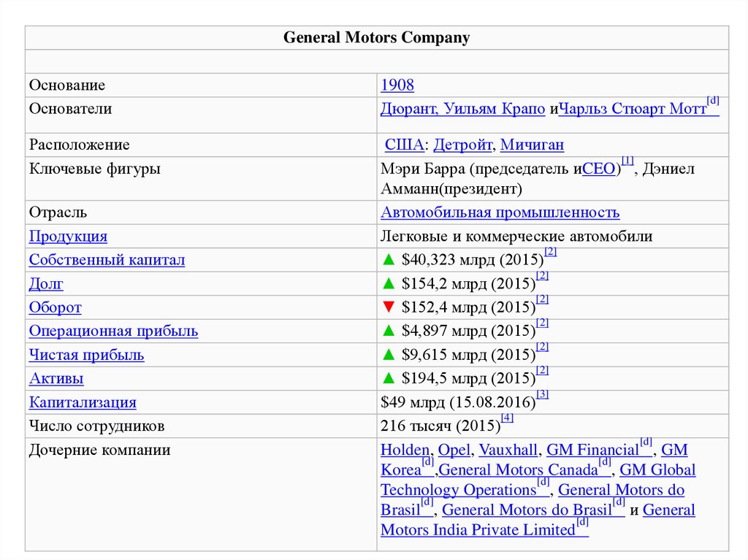Image resolution: width=748 pixels, height=560 pixels.
Task: Open the Holden subsidiary link
Action: (x=405, y=450)
